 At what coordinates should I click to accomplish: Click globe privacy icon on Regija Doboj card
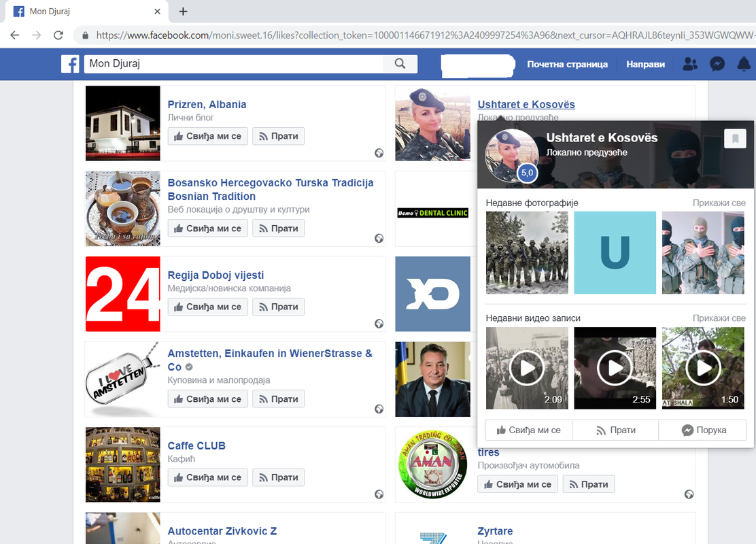379,324
